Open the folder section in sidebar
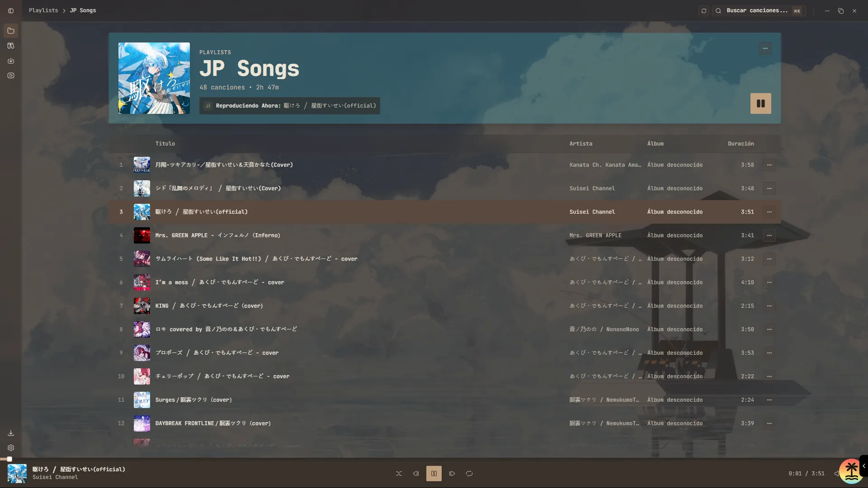868x488 pixels. (11, 31)
